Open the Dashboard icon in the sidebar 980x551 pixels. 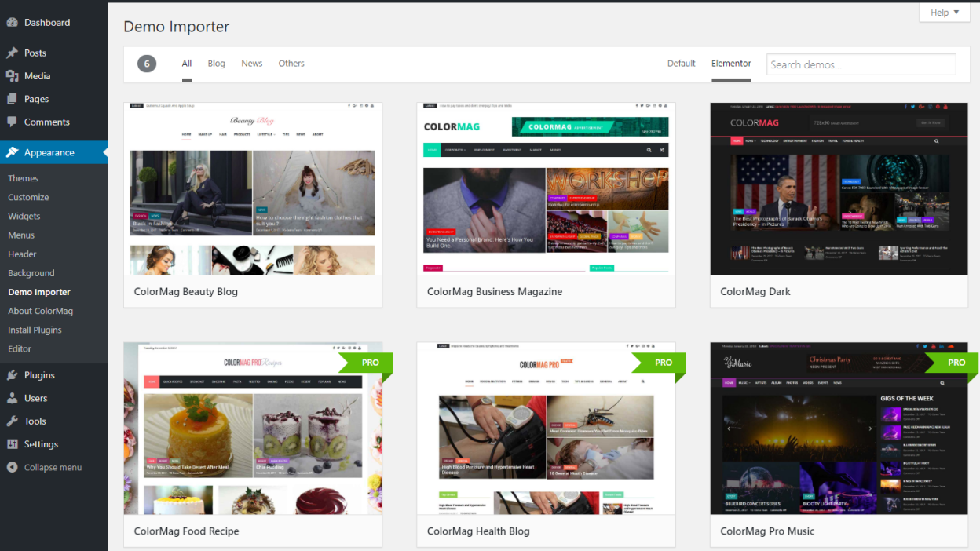pos(12,23)
